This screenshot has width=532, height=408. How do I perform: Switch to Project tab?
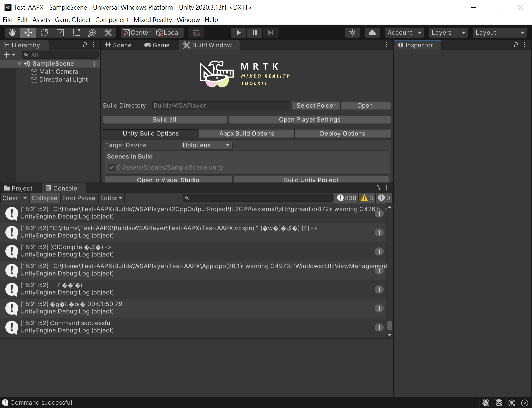[x=18, y=188]
